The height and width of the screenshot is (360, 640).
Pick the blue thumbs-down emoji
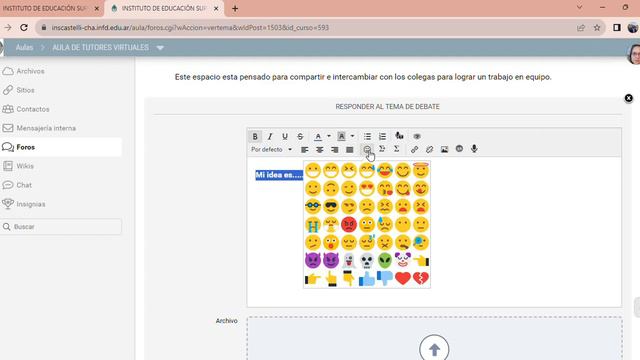click(x=384, y=278)
